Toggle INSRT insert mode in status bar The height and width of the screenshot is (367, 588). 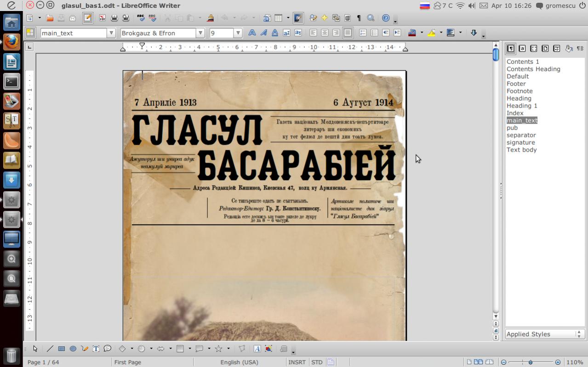pyautogui.click(x=297, y=362)
